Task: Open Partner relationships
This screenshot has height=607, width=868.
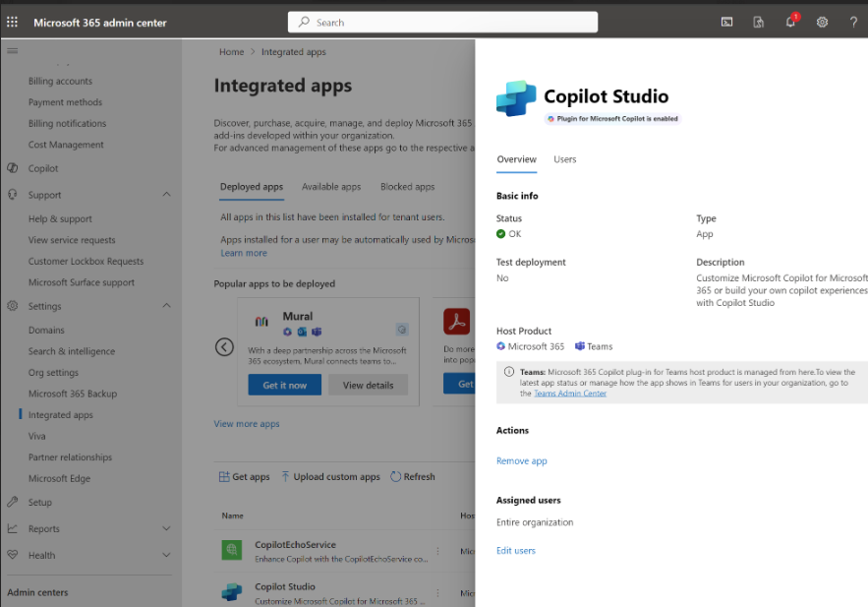Action: pyautogui.click(x=71, y=456)
